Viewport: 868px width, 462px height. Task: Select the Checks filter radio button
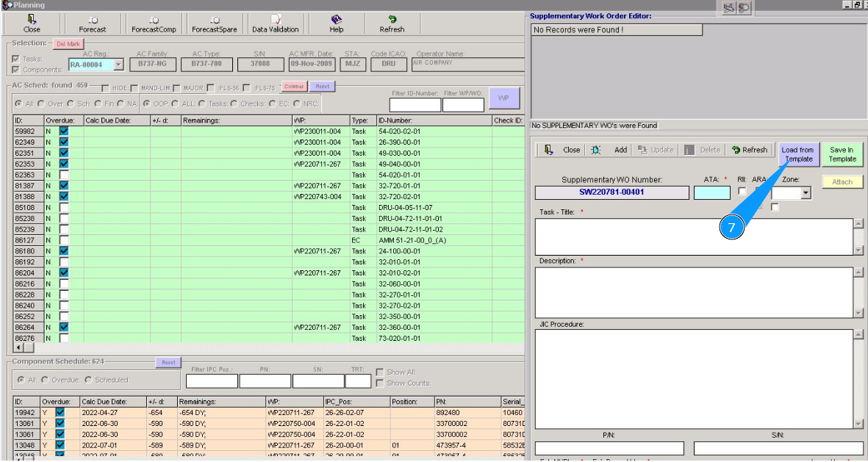(x=234, y=104)
